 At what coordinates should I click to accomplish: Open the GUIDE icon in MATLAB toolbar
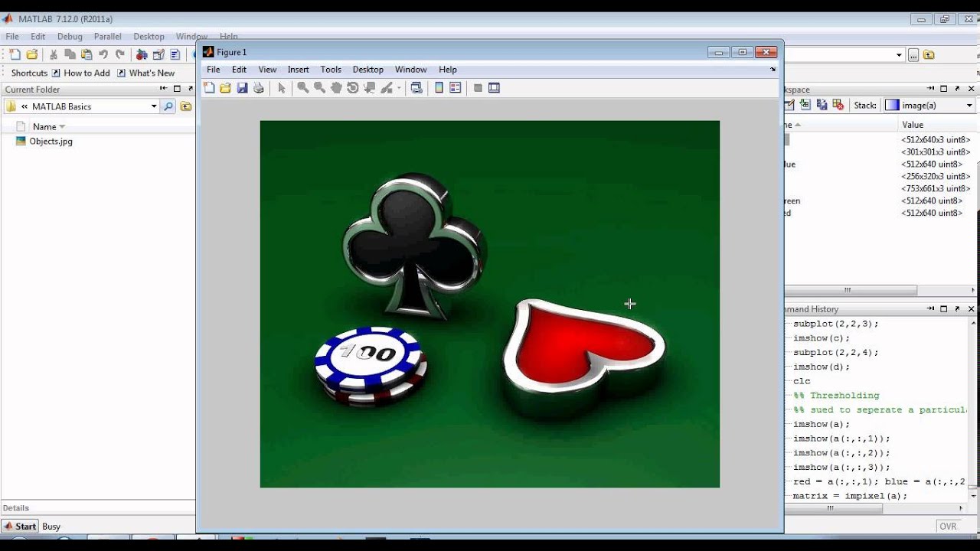pos(158,54)
